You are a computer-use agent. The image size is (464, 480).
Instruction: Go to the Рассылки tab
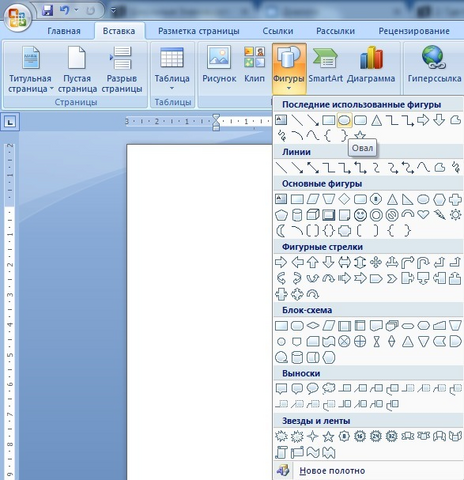(335, 31)
